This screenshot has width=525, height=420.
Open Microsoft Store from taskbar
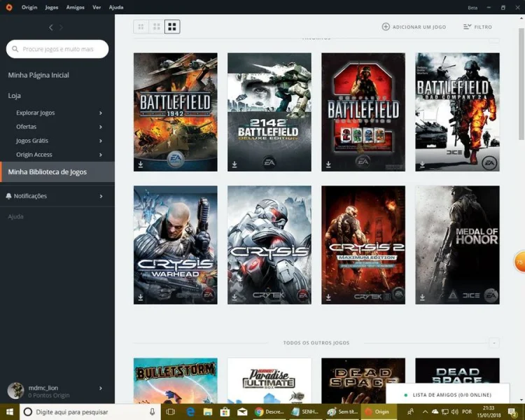click(x=225, y=412)
